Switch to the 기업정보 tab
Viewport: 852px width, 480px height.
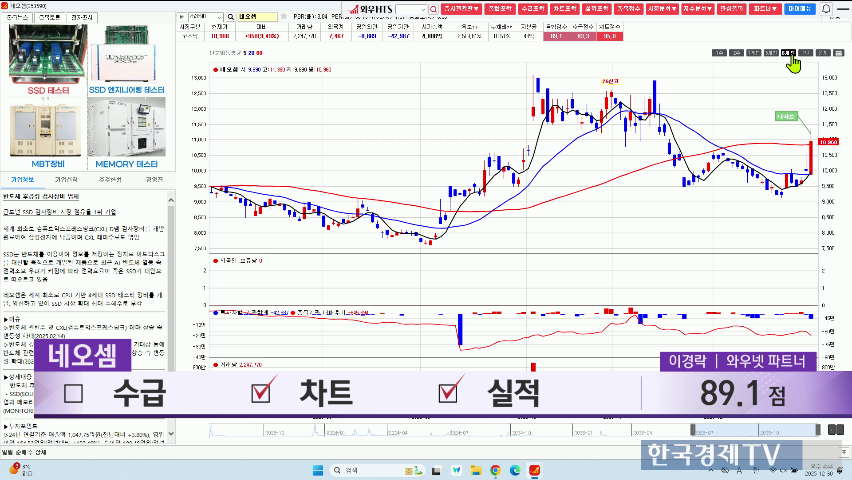point(22,179)
